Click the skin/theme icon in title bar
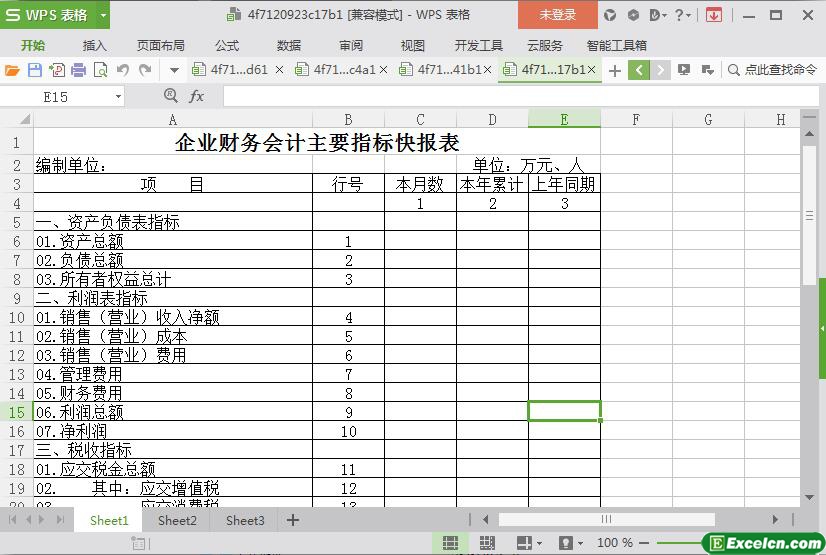The image size is (826, 555). (x=609, y=15)
